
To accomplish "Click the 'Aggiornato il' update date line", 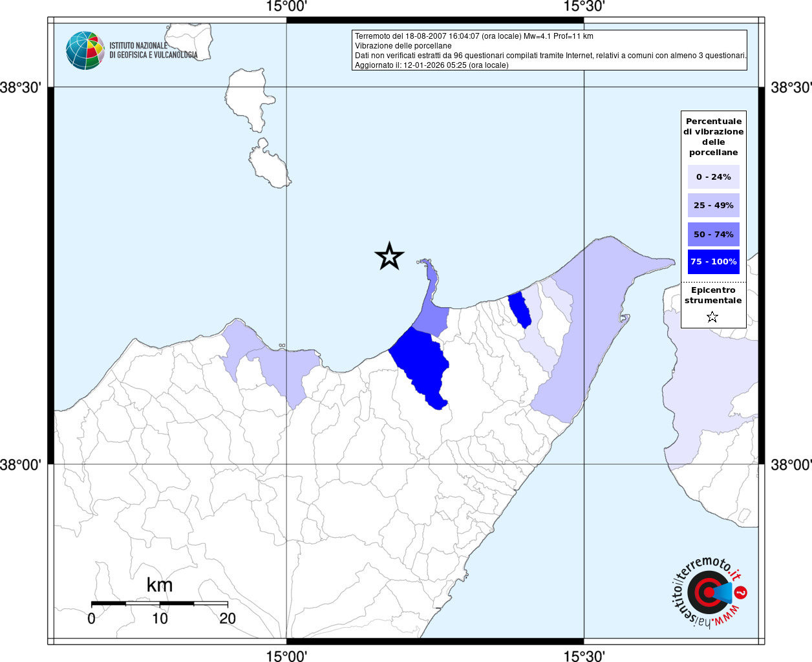I will [x=431, y=65].
